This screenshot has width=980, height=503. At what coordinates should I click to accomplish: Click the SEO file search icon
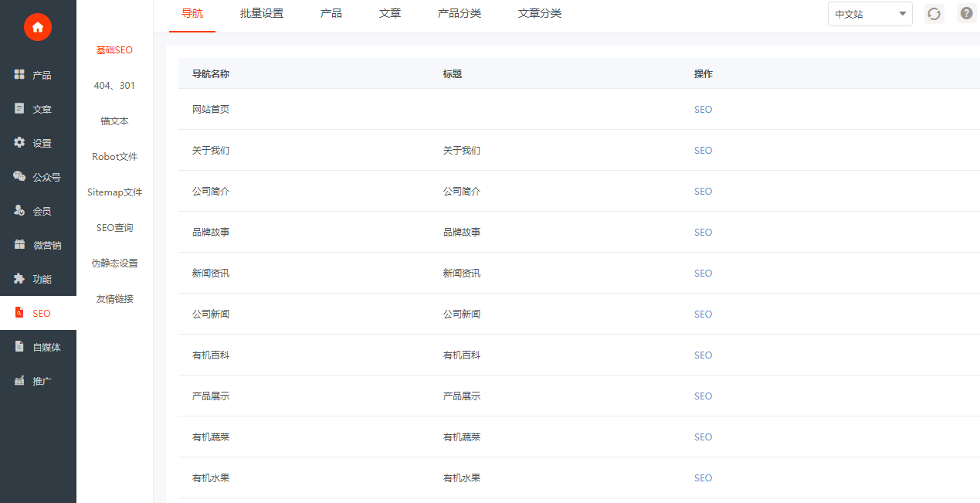[x=19, y=312]
